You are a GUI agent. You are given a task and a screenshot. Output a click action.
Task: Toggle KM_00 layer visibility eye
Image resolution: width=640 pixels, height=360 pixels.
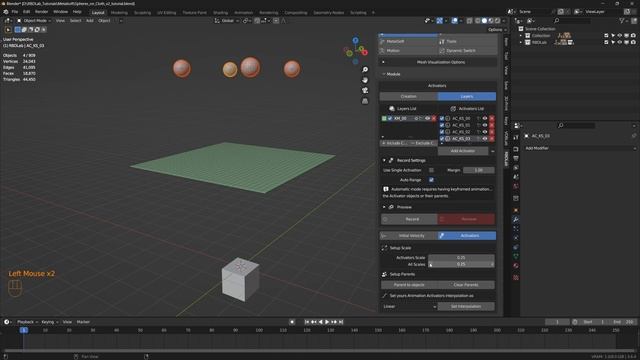(427, 118)
